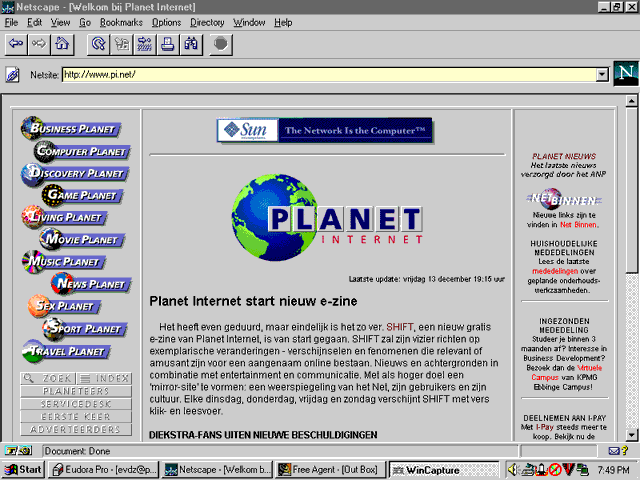Print the page with the printer button
The image size is (640, 480).
[168, 44]
